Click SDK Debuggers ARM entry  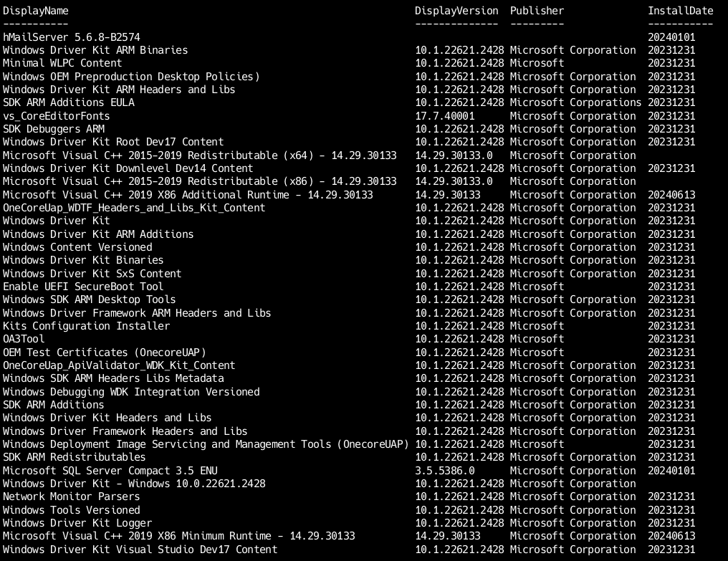54,129
